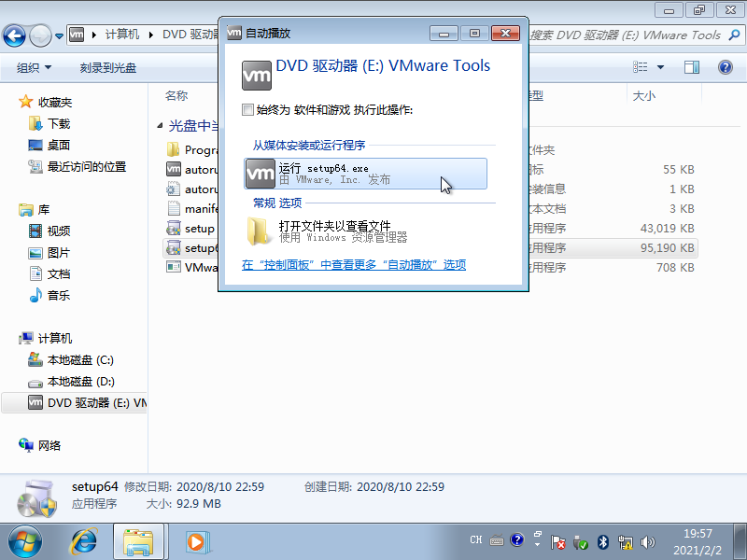Click the size cell 708 KB
This screenshot has height=560, width=747.
click(x=675, y=268)
